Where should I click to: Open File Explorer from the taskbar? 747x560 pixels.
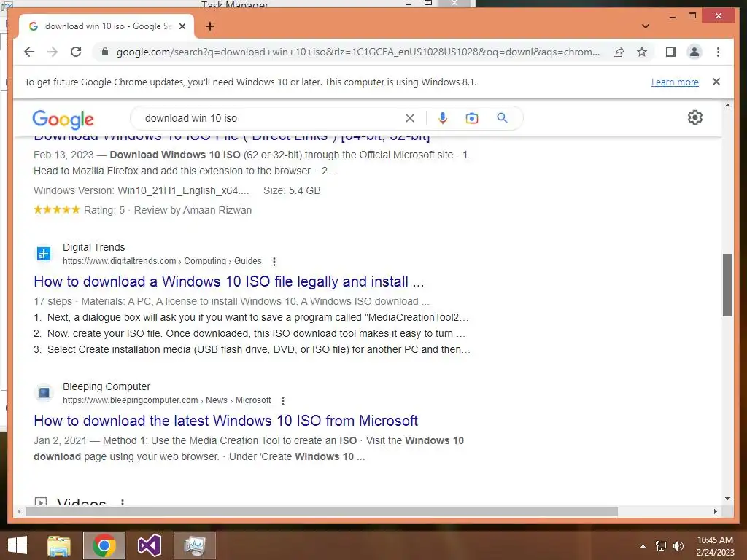pos(59,545)
